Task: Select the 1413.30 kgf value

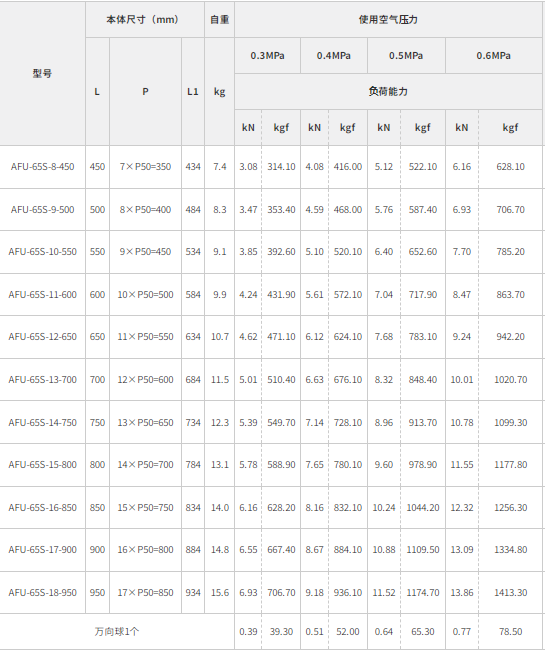Action: (x=511, y=592)
